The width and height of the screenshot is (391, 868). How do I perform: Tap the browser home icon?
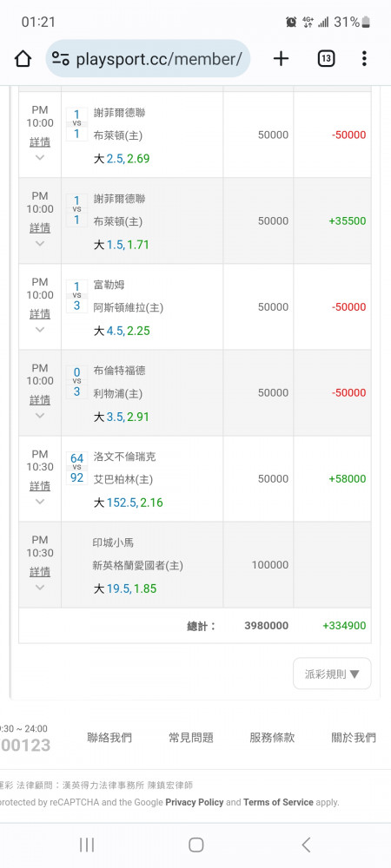(23, 58)
